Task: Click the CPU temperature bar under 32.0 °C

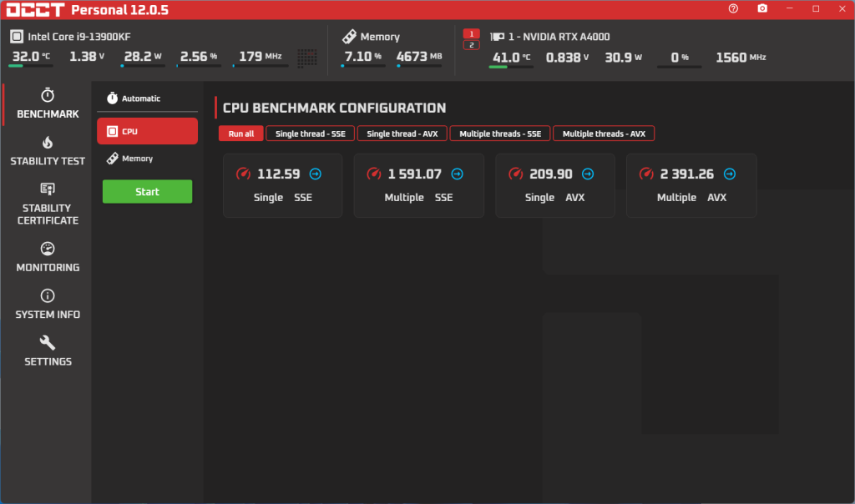Action: 31,66
